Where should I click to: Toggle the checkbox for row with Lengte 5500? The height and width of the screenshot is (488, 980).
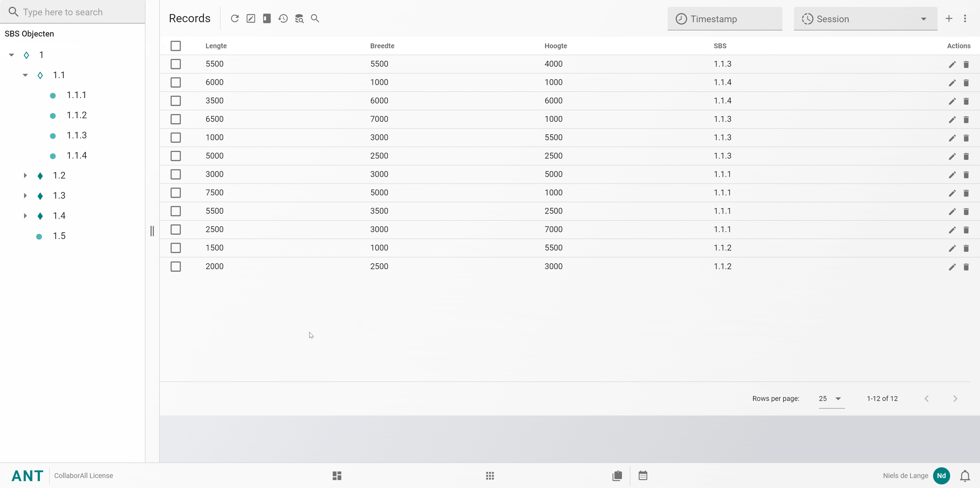click(176, 63)
